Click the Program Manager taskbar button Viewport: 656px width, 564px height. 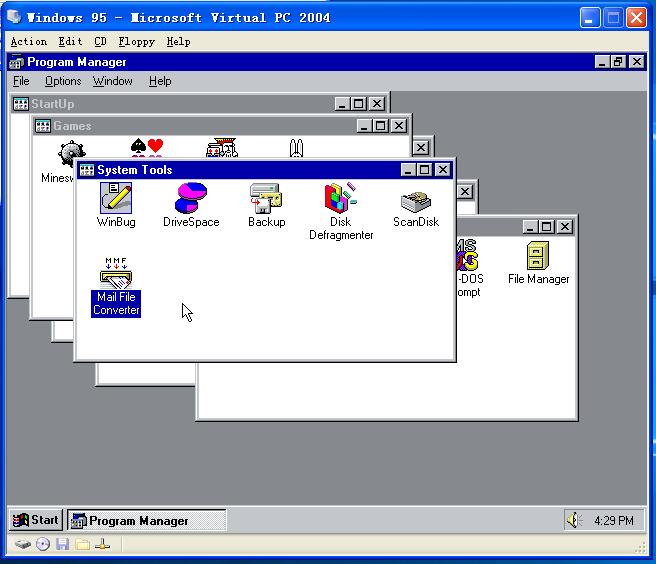(147, 520)
